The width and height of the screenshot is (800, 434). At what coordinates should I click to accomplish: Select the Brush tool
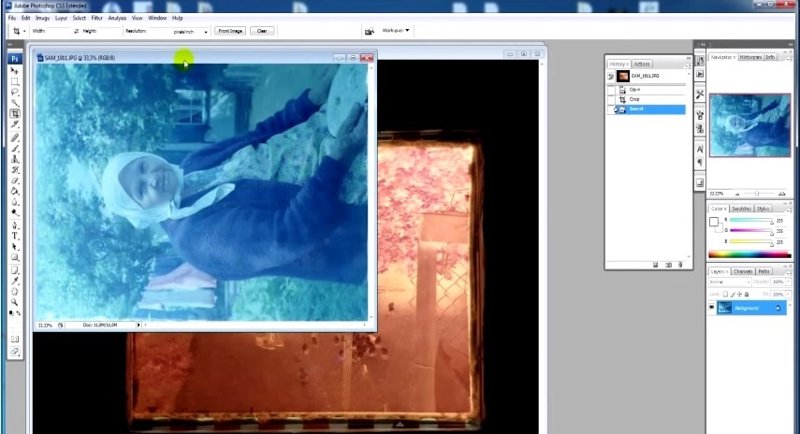point(15,147)
